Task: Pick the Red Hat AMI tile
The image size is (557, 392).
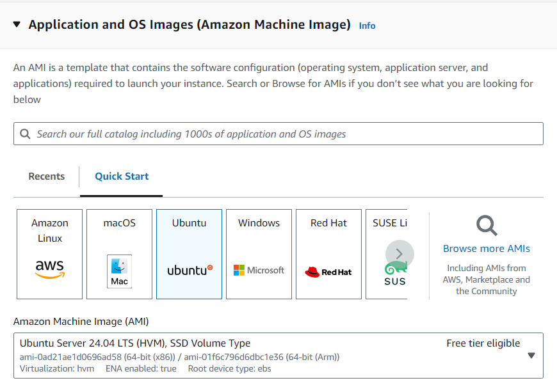Action: (328, 254)
